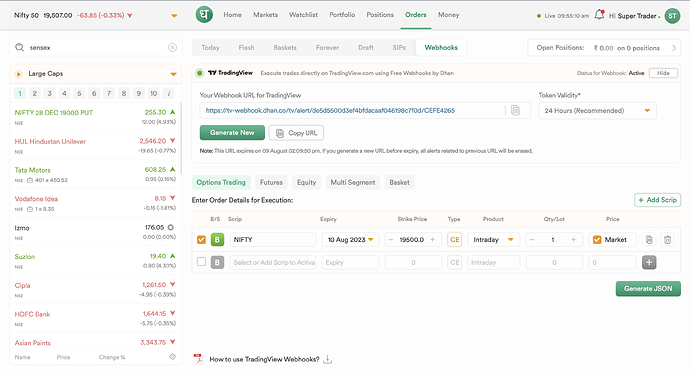690x375 pixels.
Task: Open the Portfolio menu
Action: [x=342, y=15]
